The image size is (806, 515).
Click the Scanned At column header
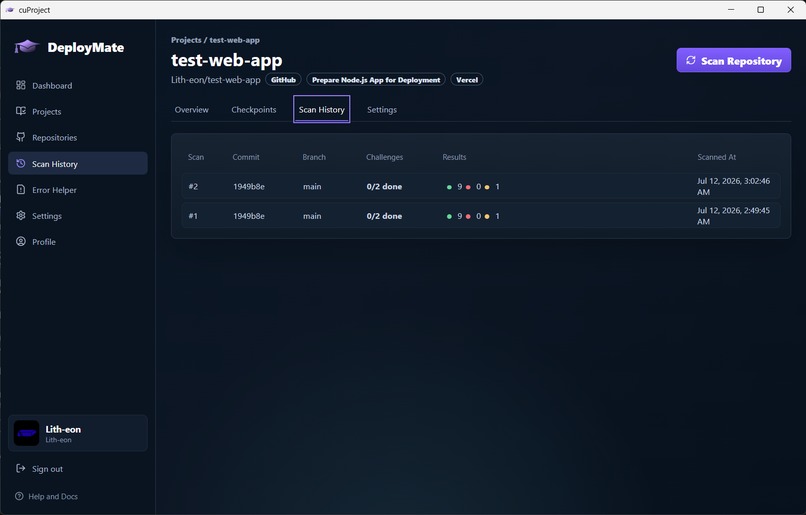[717, 157]
